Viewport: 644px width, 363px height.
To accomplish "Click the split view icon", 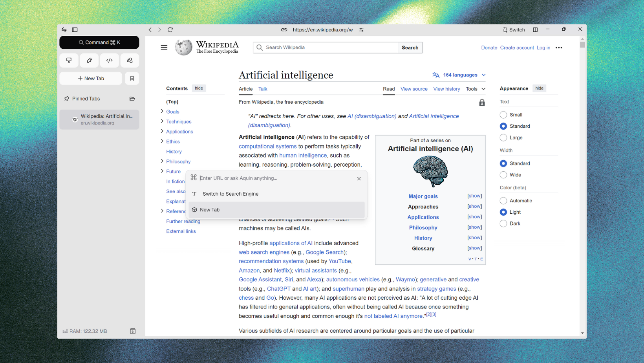I will tap(535, 30).
